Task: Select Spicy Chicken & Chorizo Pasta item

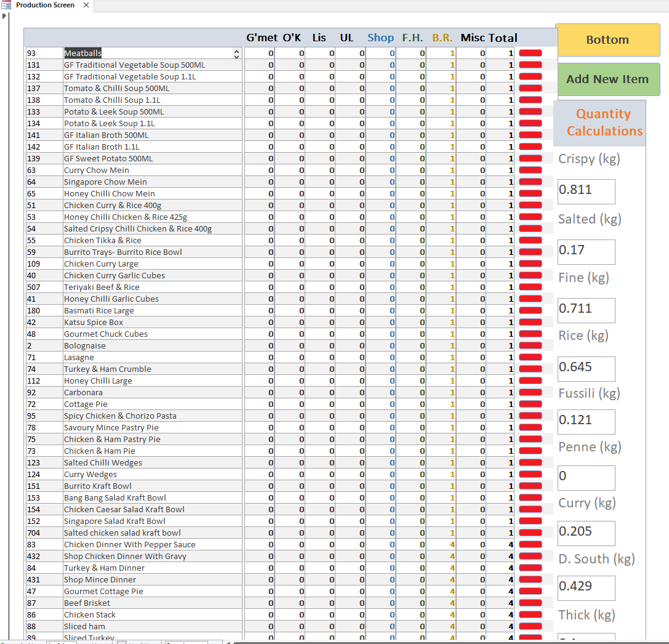Action: coord(152,416)
